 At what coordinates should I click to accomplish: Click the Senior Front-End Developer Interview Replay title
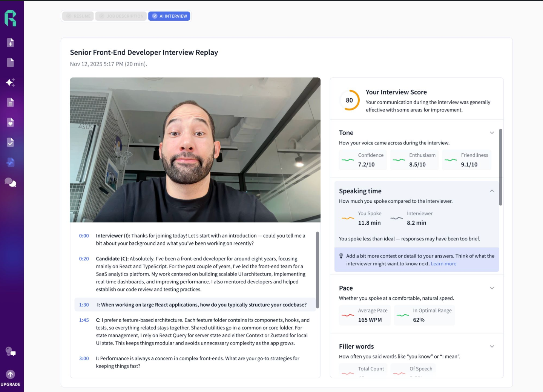pyautogui.click(x=144, y=53)
